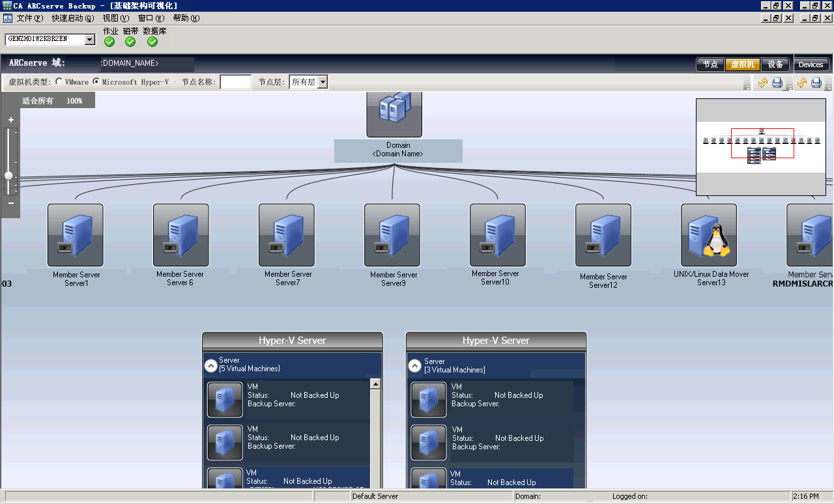Image resolution: width=834 pixels, height=504 pixels.
Task: Select the RMDMISLARCR member server icon
Action: tap(810, 235)
